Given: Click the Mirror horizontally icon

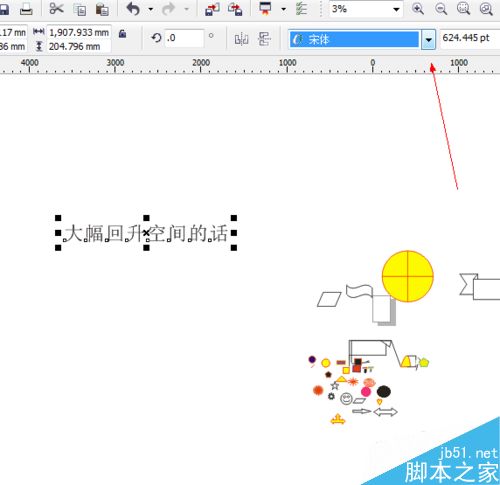Looking at the screenshot, I should click(x=241, y=39).
